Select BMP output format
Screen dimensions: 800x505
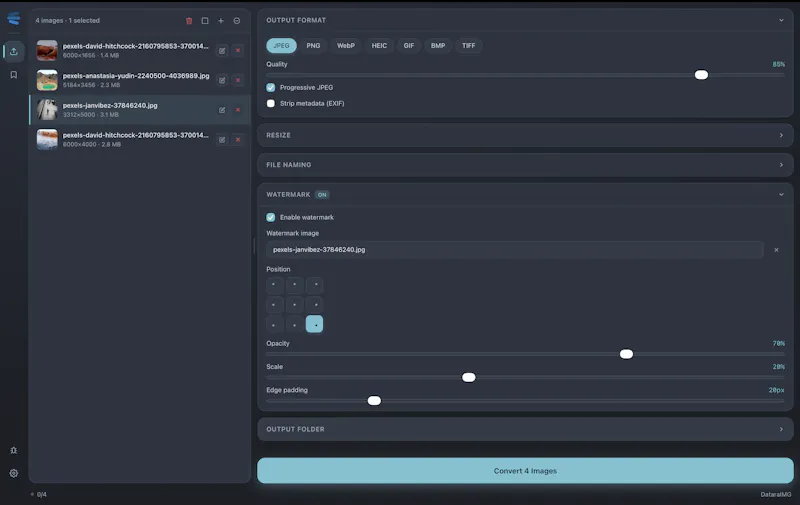tap(438, 45)
